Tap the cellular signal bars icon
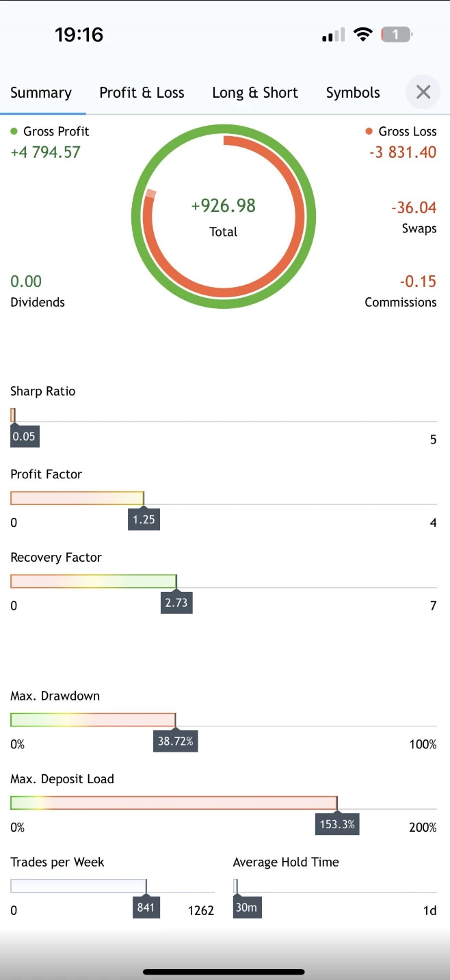This screenshot has width=450, height=980. (333, 35)
